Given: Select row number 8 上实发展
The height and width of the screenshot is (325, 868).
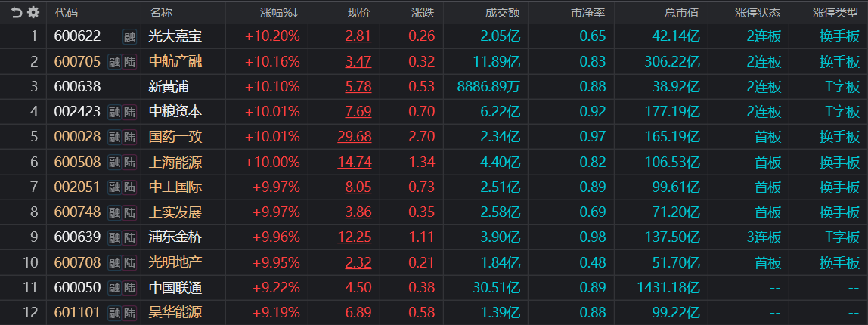Looking at the screenshot, I should (x=33, y=212).
